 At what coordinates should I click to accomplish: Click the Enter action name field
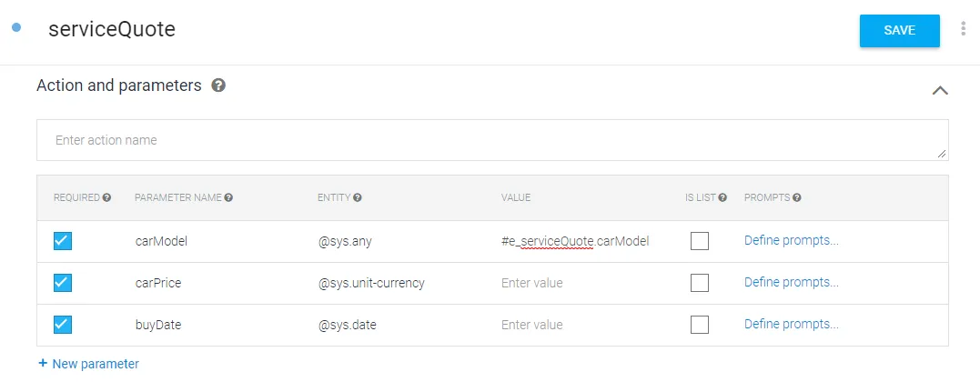pyautogui.click(x=491, y=140)
